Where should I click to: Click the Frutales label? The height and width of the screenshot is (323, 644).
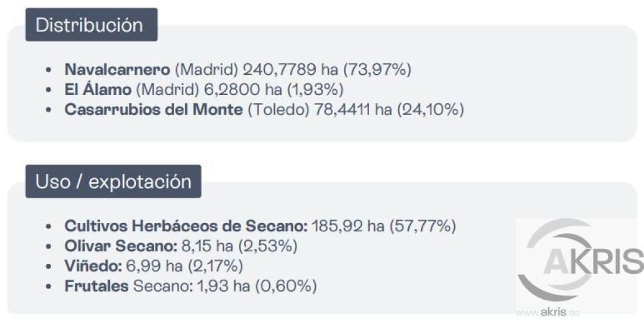(96, 286)
